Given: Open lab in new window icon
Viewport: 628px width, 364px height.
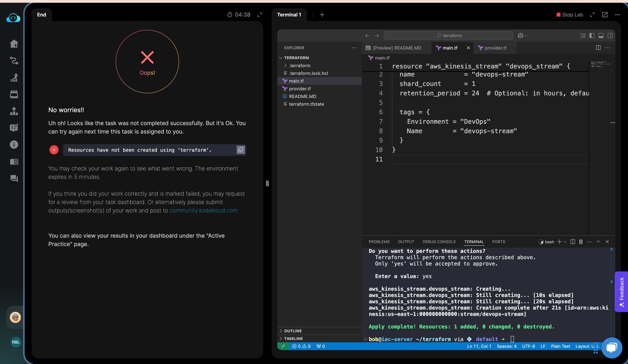Looking at the screenshot, I should [x=605, y=15].
